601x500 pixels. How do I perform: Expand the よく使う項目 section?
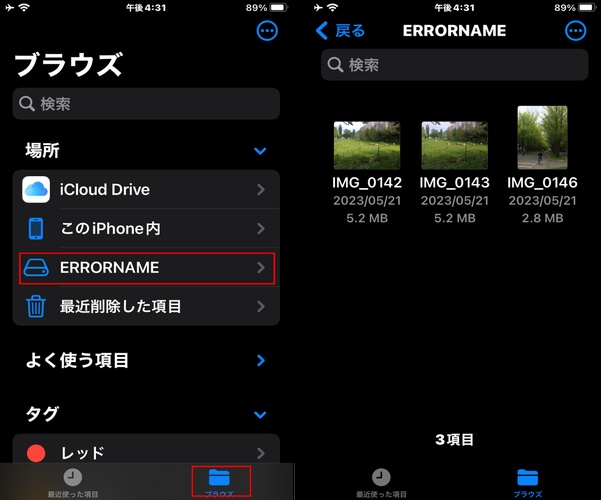click(x=261, y=360)
